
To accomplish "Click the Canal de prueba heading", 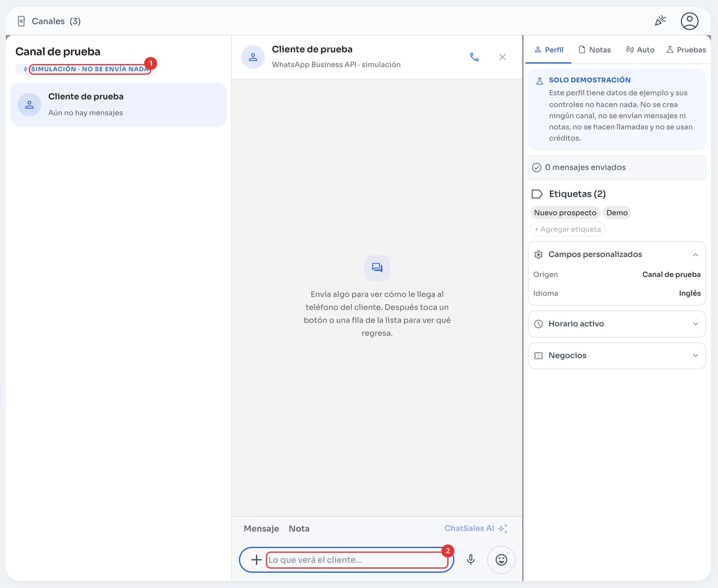I will (58, 52).
